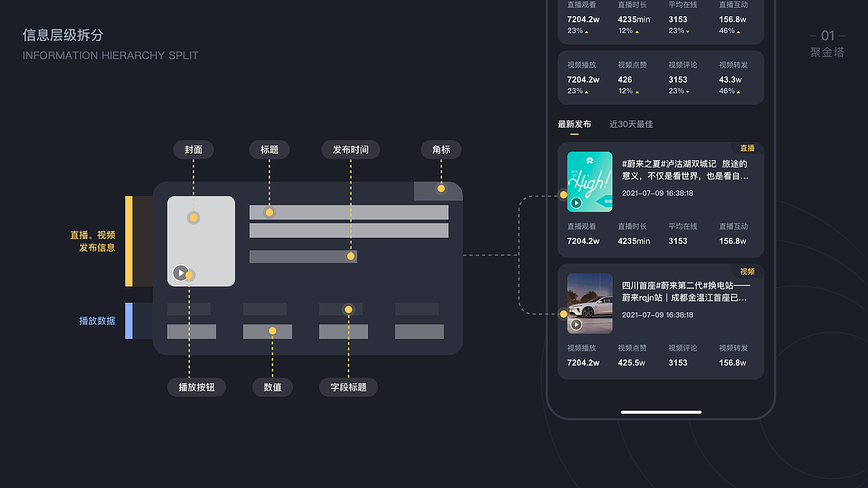
Task: Click 视频评论 label in video card
Action: coord(683,348)
